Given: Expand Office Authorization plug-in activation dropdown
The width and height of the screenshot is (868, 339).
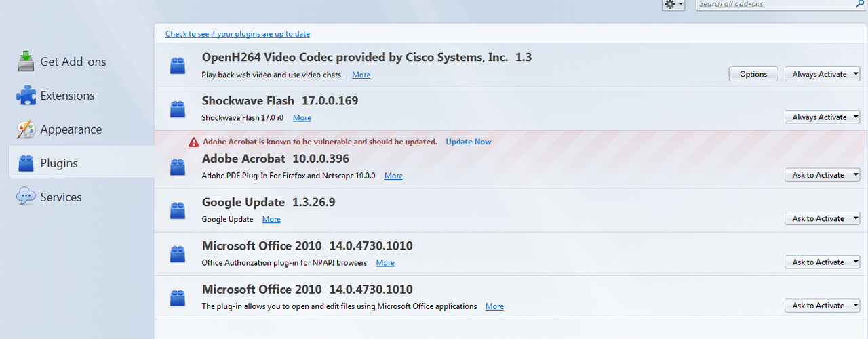Looking at the screenshot, I should [x=822, y=262].
